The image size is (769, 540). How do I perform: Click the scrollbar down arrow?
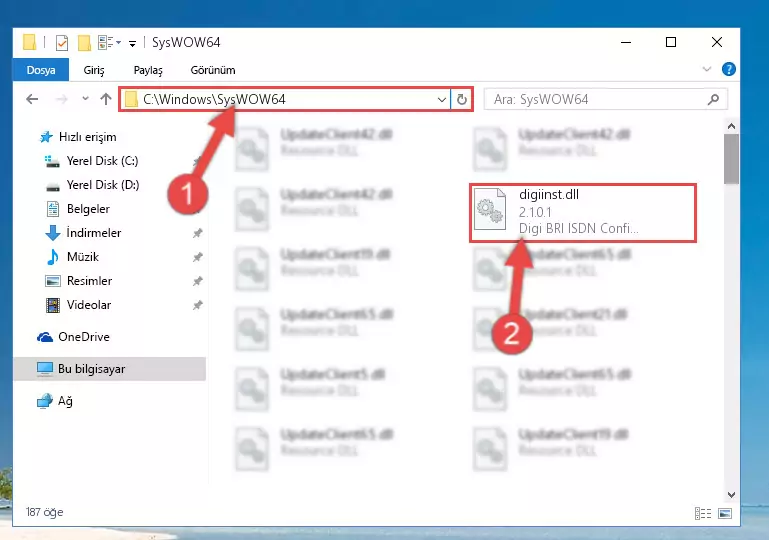731,495
